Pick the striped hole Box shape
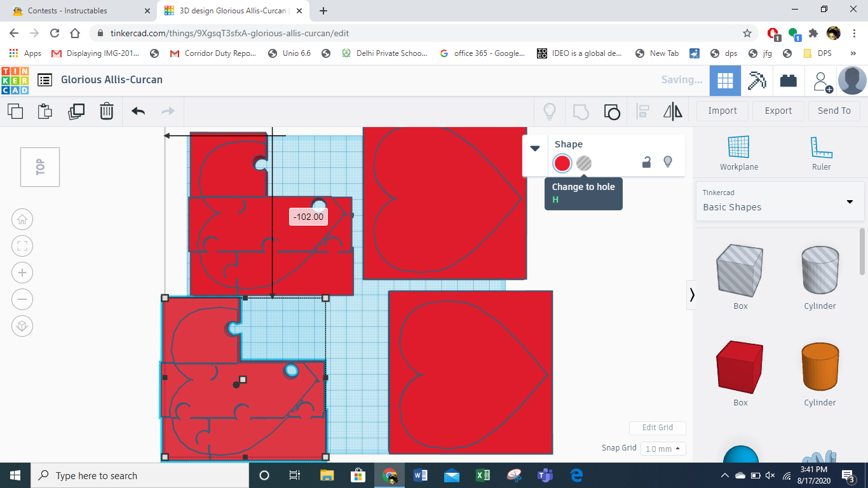The image size is (868, 488). point(740,269)
